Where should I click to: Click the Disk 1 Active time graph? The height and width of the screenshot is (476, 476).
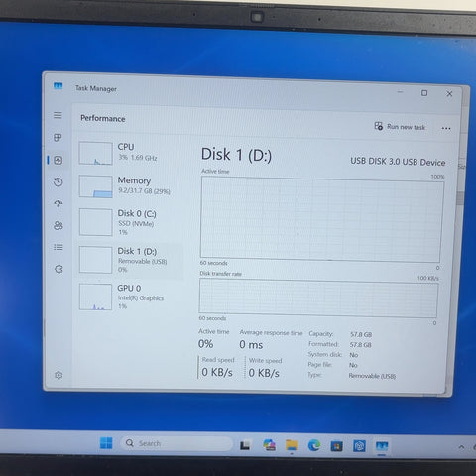click(x=321, y=219)
